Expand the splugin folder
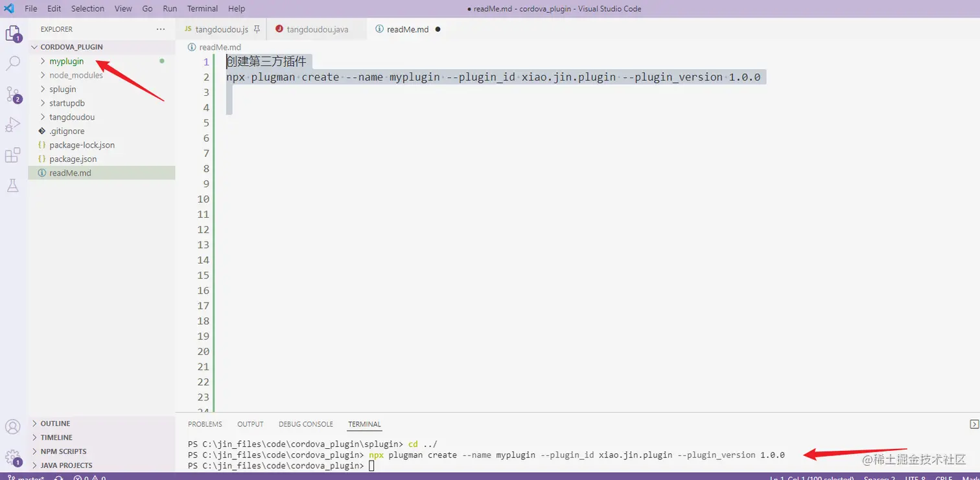Viewport: 980px width, 480px height. [43, 89]
